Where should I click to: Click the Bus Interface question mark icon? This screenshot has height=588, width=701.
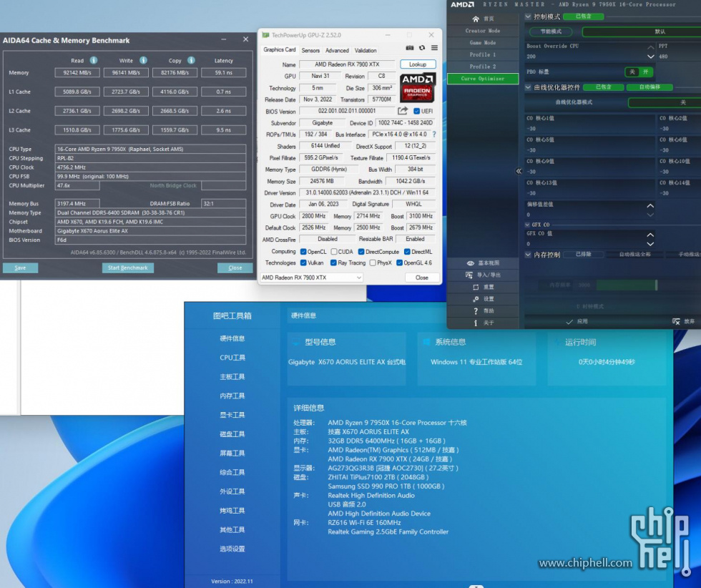pyautogui.click(x=433, y=134)
